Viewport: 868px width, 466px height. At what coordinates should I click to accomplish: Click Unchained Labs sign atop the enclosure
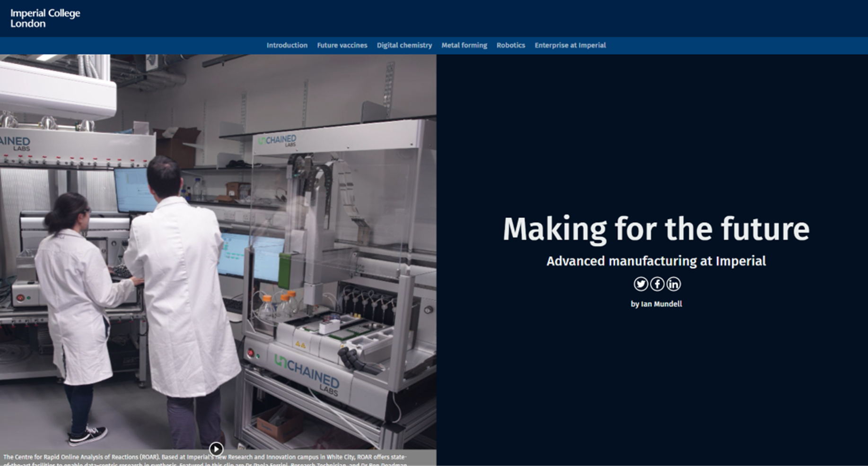[x=278, y=140]
